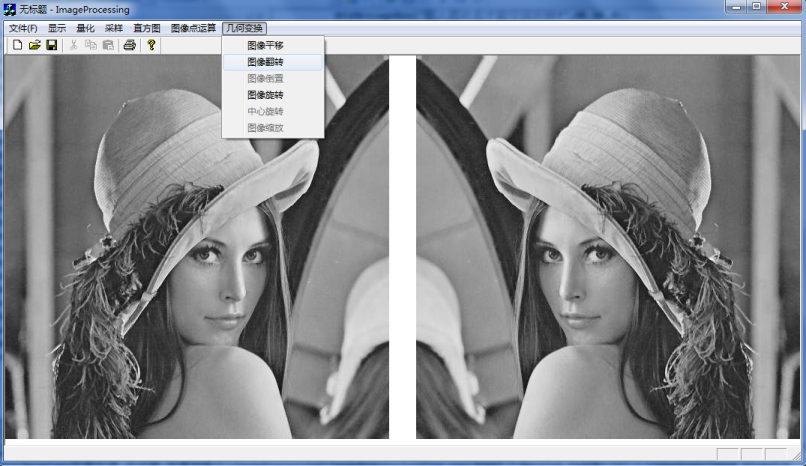Minimize the ImageProcessing window
Viewport: 806px width, 466px height.
coord(736,7)
